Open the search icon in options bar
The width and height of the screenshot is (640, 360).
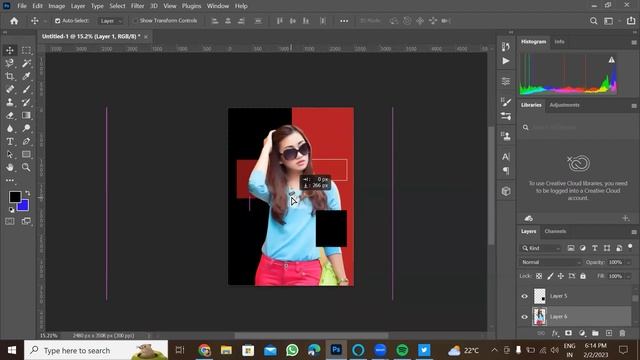coord(593,21)
